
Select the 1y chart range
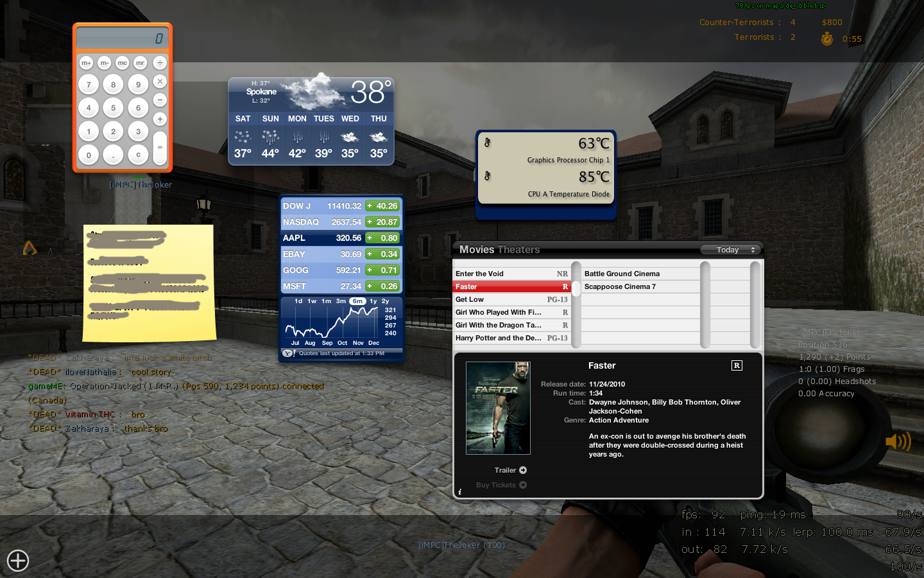(x=373, y=301)
